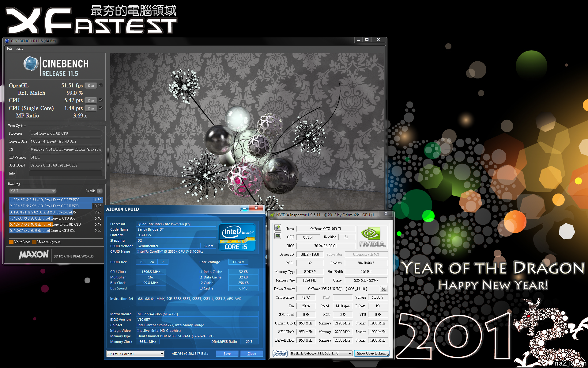Minimize the AIDA64 CPUID window
588x368 pixels.
244,208
